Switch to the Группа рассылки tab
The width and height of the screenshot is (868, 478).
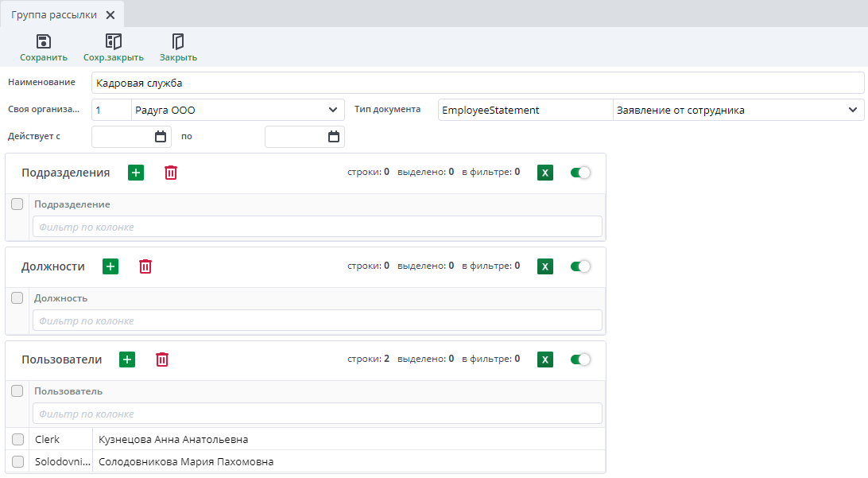pyautogui.click(x=54, y=14)
